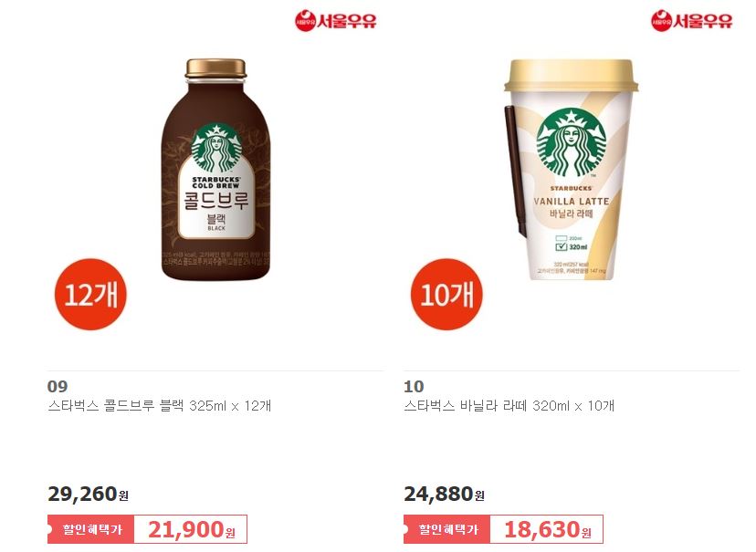756x552 pixels.
Task: Click product number 10
Action: [414, 386]
